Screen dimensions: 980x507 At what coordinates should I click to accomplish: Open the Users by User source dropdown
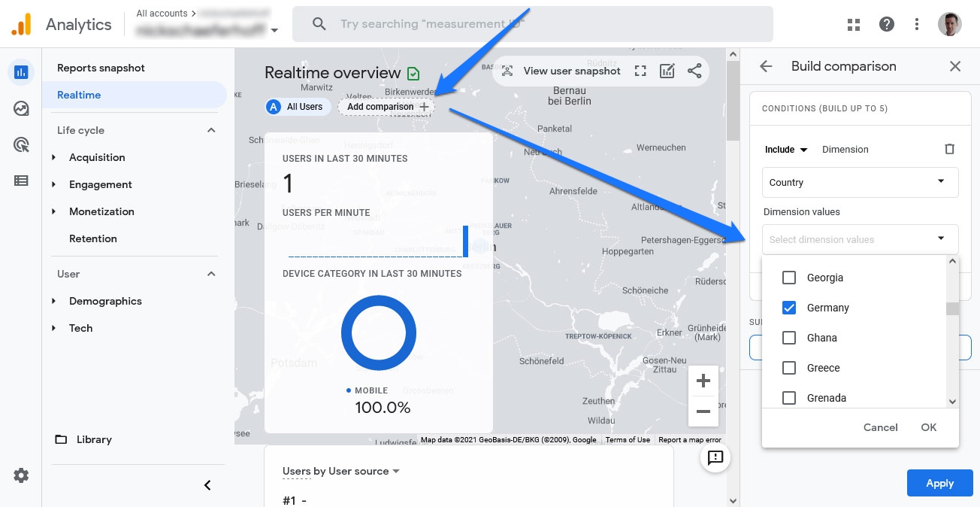[341, 471]
